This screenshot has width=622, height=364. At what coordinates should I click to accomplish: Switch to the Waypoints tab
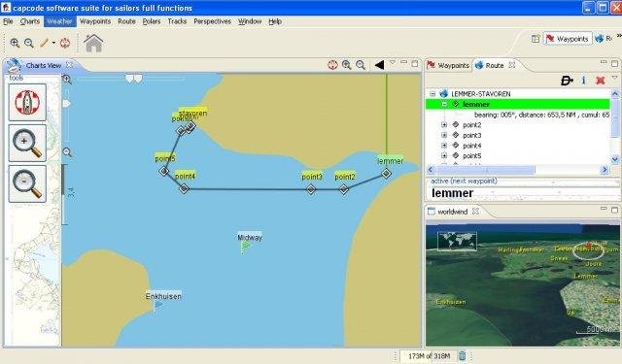pyautogui.click(x=448, y=65)
